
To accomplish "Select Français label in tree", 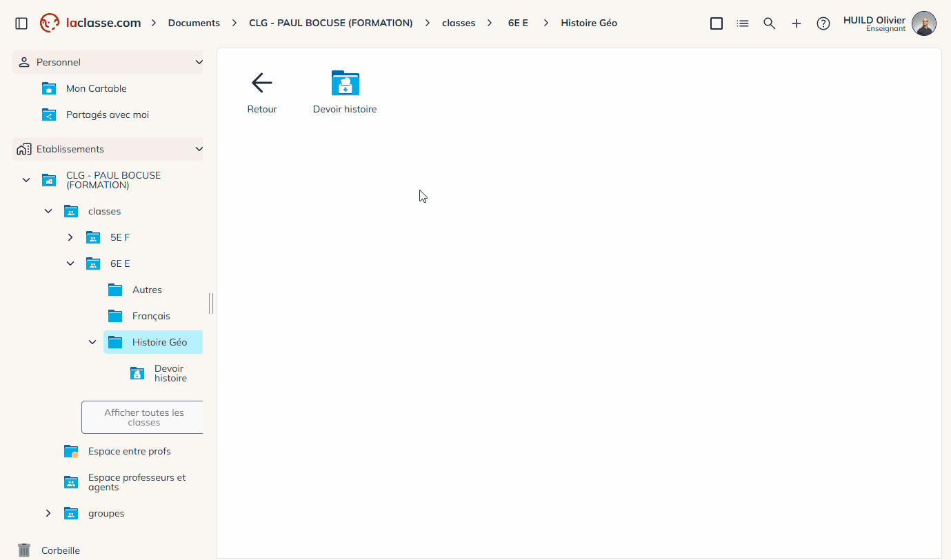I will [151, 316].
